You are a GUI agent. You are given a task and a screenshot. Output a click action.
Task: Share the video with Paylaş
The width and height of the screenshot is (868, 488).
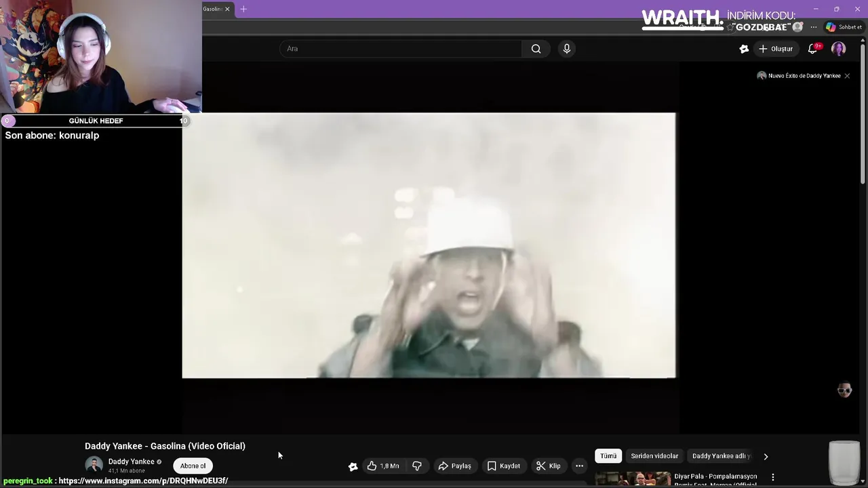(x=454, y=466)
